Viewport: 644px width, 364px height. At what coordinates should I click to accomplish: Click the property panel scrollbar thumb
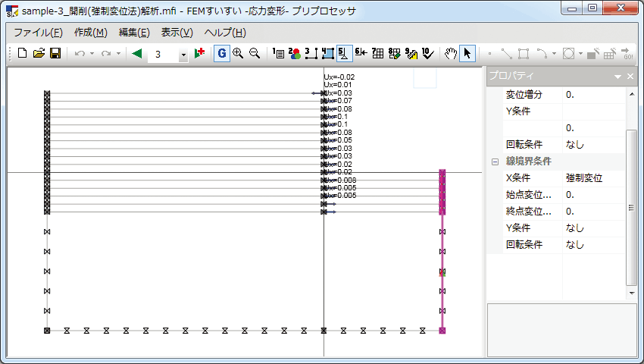(x=631, y=208)
